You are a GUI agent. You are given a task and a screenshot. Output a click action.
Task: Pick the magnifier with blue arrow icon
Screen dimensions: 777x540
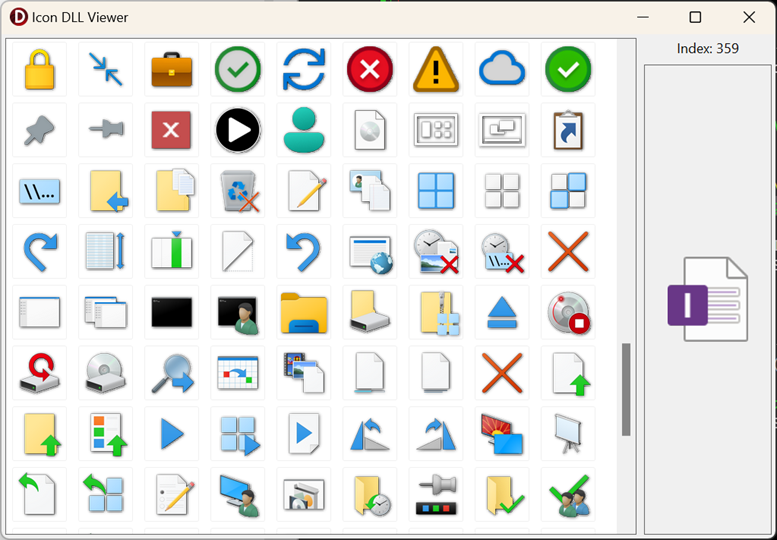tap(172, 374)
